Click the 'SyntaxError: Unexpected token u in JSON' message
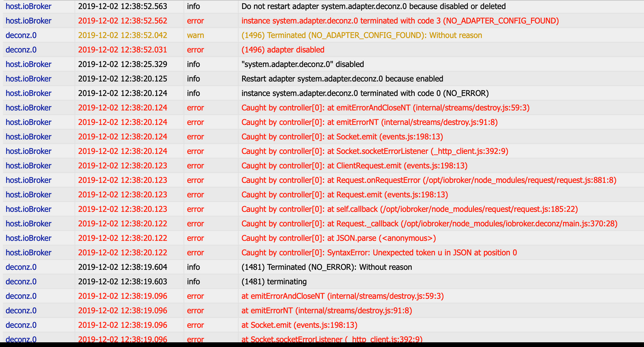644x347 pixels. pyautogui.click(x=379, y=253)
